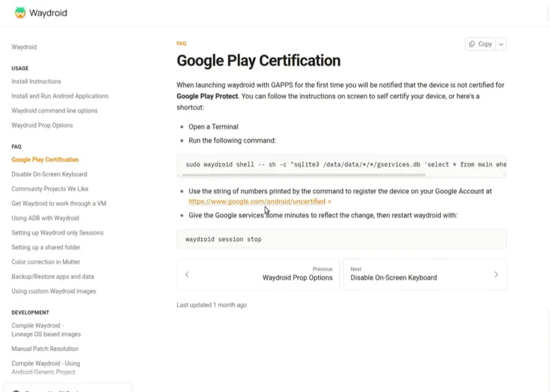
Task: Open Setting up a shared folder page
Action: [45, 247]
